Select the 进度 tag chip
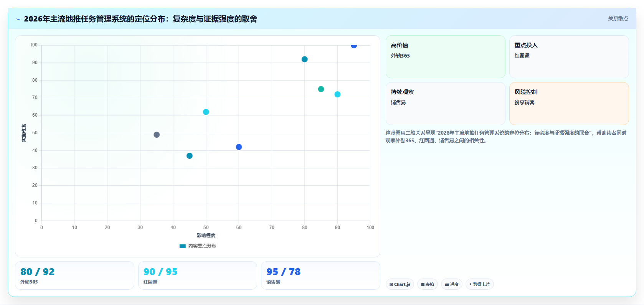The image size is (644, 305). click(x=451, y=284)
